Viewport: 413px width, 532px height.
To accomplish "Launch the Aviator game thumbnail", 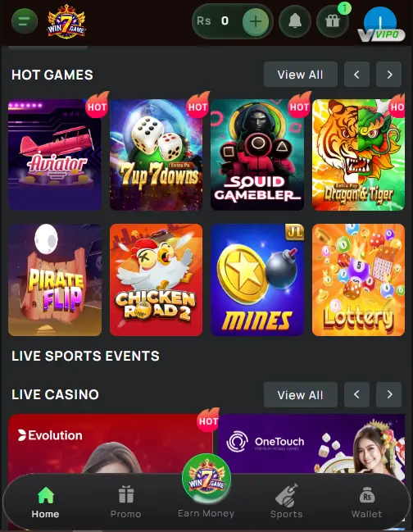I will click(55, 154).
